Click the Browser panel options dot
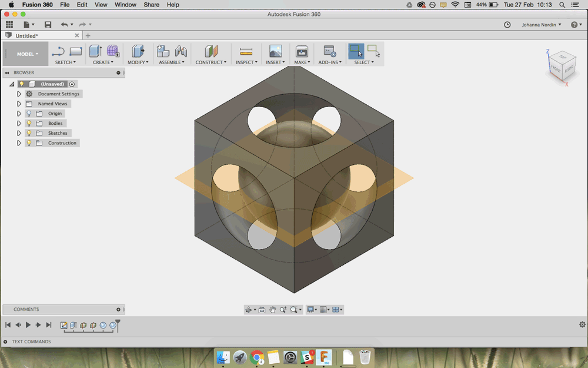 (x=119, y=73)
